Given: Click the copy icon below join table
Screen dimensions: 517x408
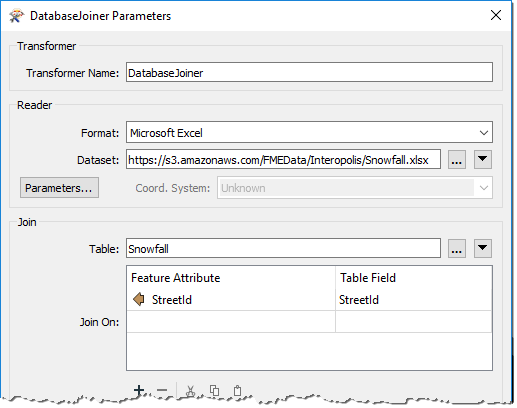Looking at the screenshot, I should pos(214,390).
